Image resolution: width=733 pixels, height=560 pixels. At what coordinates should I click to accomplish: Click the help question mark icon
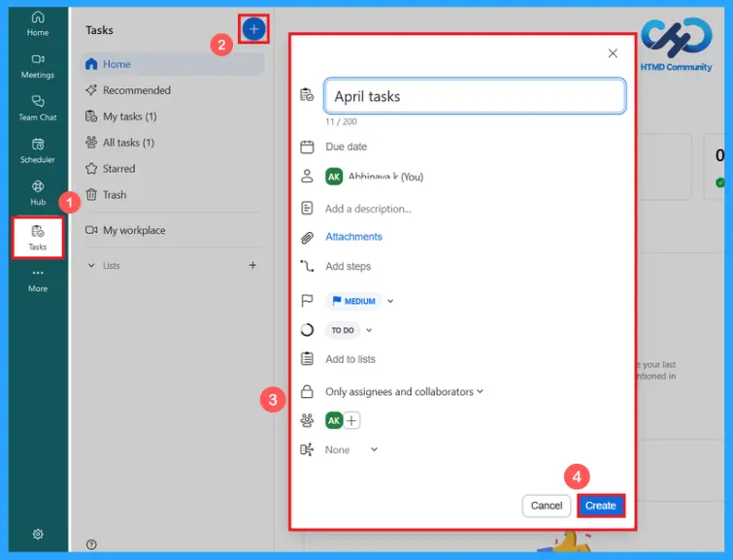(x=91, y=544)
